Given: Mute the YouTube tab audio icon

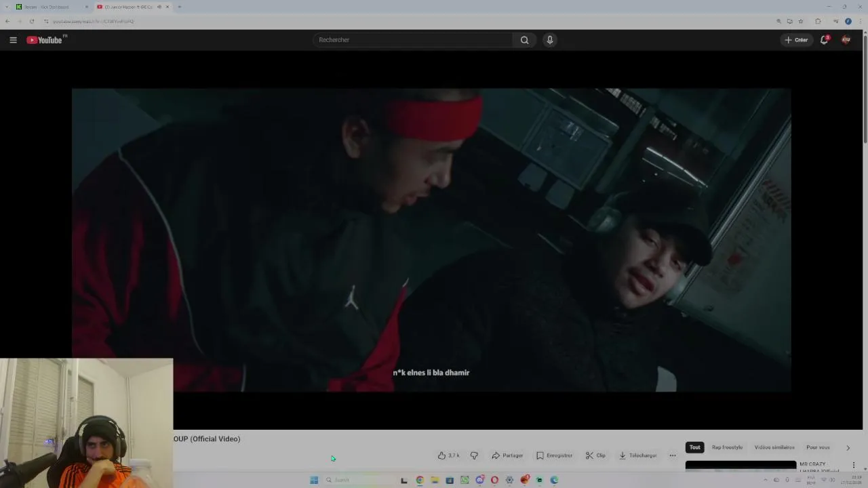Looking at the screenshot, I should [x=159, y=7].
